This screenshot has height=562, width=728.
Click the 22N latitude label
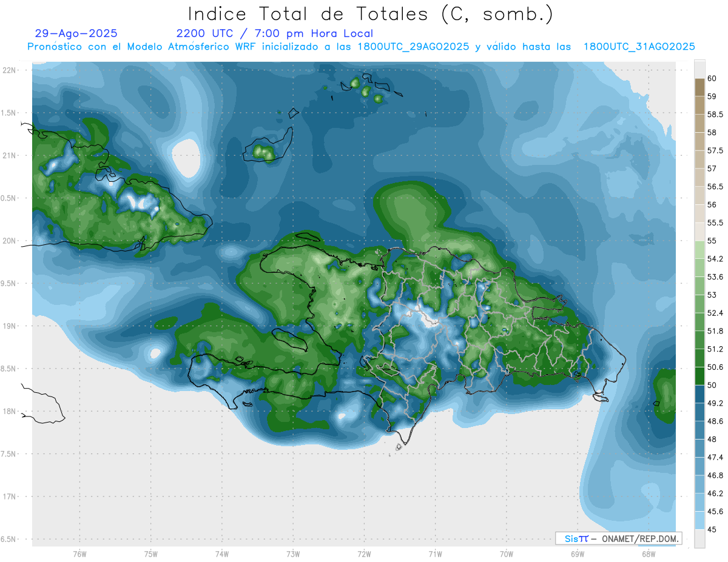[8, 70]
